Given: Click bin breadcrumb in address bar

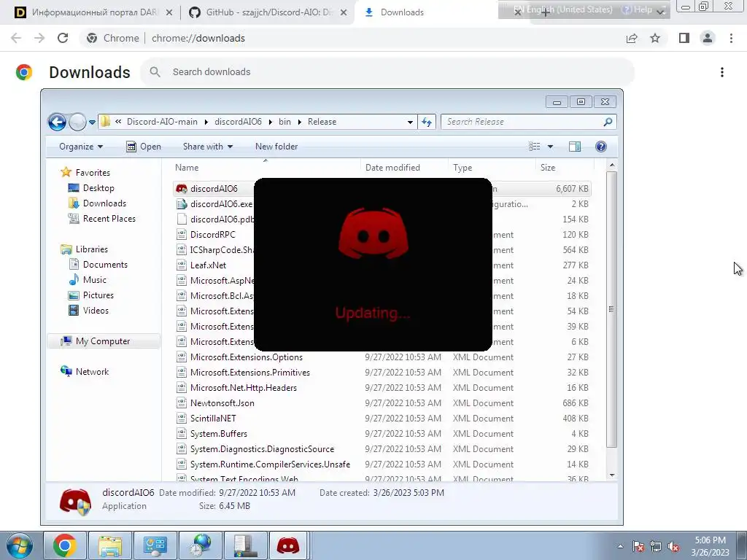Looking at the screenshot, I should (x=285, y=122).
